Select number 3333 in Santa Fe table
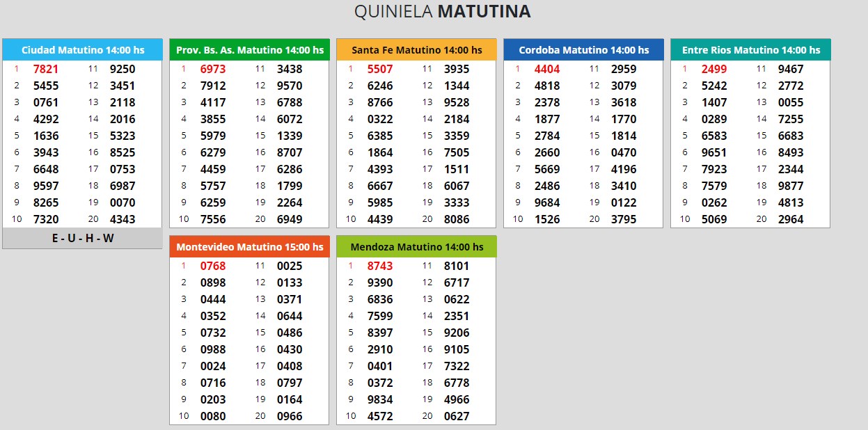 (x=457, y=202)
